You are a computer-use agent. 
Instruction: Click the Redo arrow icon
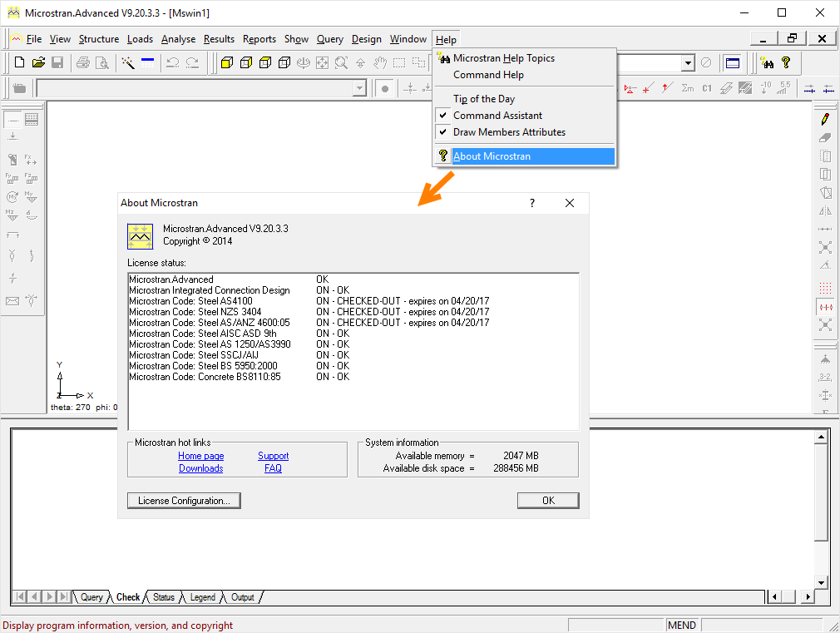pyautogui.click(x=192, y=62)
